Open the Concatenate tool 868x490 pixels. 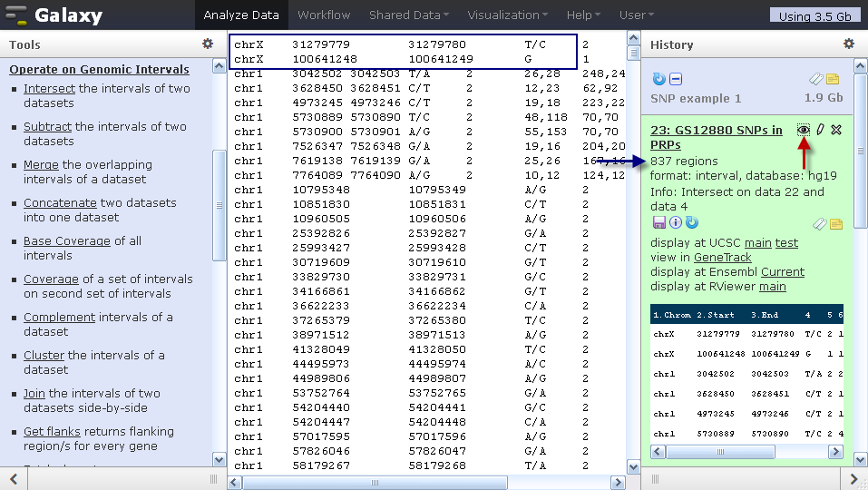[60, 203]
